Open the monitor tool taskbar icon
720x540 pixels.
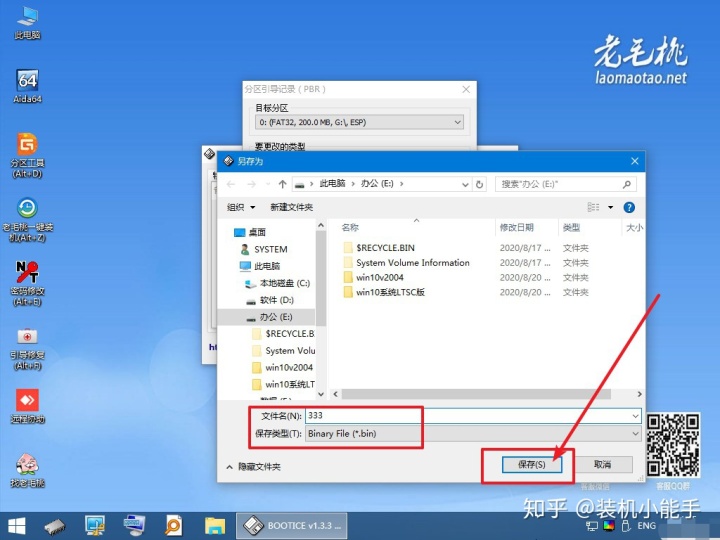click(95, 526)
